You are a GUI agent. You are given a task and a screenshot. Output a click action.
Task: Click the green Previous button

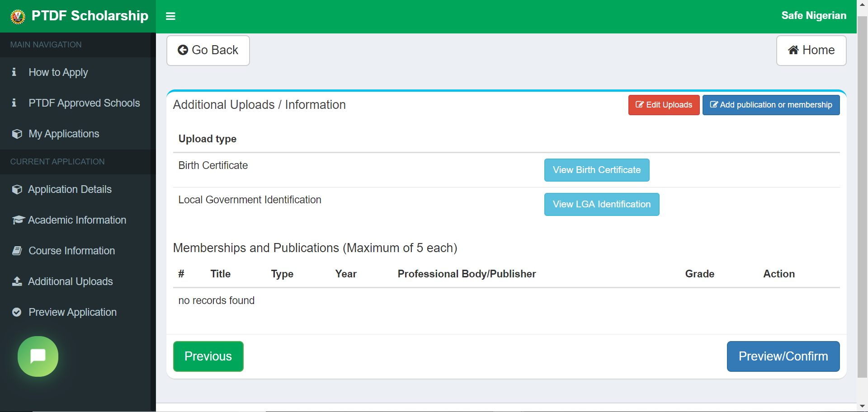(208, 356)
